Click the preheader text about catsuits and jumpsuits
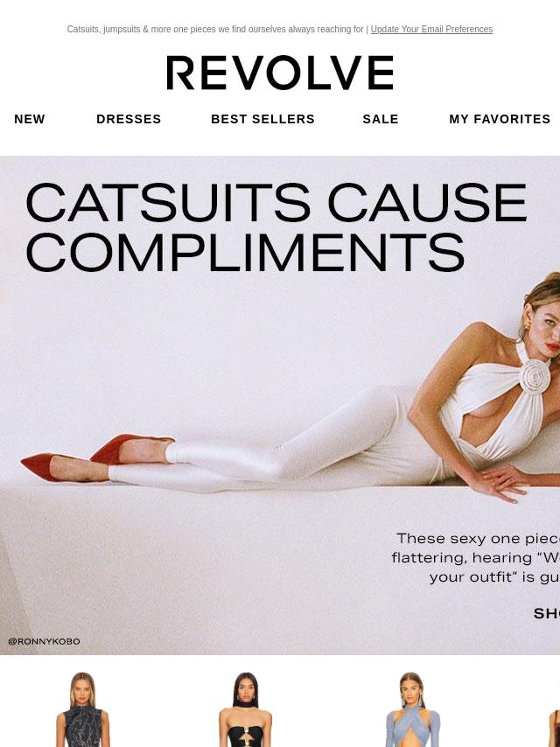Screen dimensions: 560x747 (x=215, y=29)
